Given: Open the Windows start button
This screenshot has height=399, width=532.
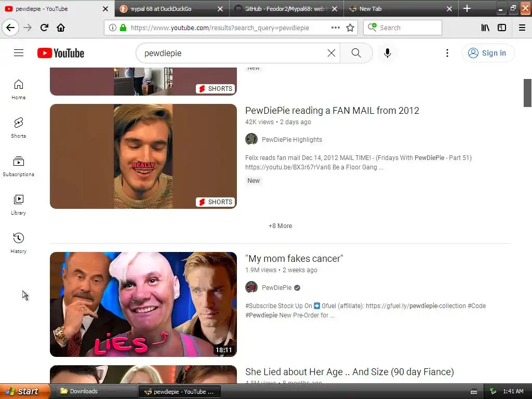Looking at the screenshot, I should tap(25, 391).
